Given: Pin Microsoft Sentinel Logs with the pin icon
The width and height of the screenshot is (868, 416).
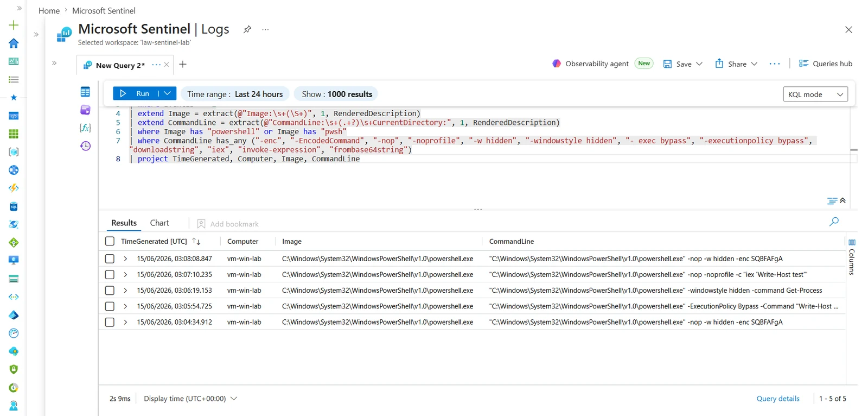Looking at the screenshot, I should coord(247,29).
